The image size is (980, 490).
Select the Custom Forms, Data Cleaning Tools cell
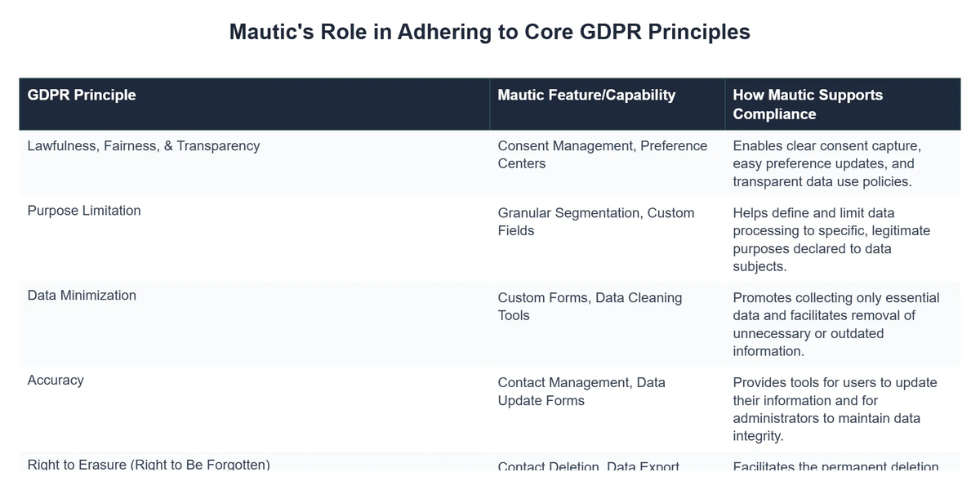point(590,306)
